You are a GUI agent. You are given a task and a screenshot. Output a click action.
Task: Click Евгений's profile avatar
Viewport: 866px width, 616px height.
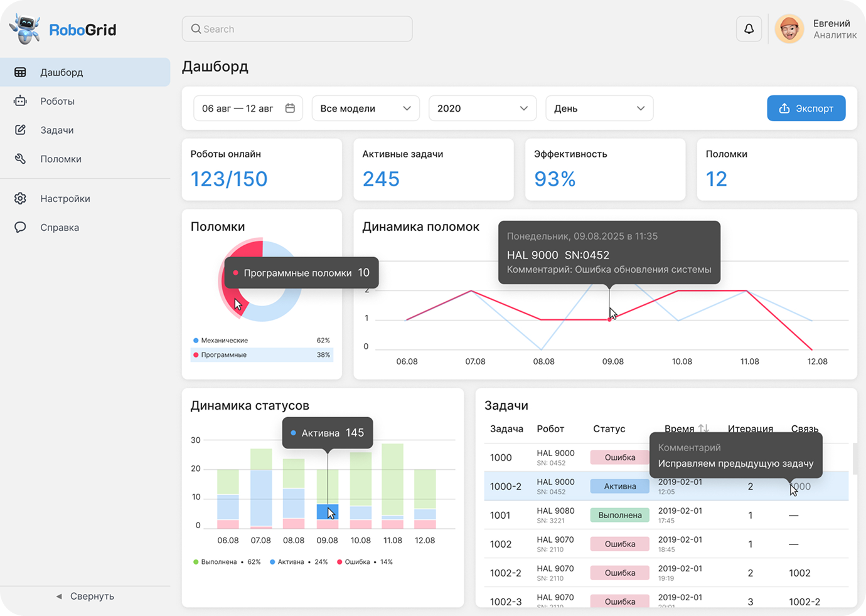pyautogui.click(x=789, y=29)
